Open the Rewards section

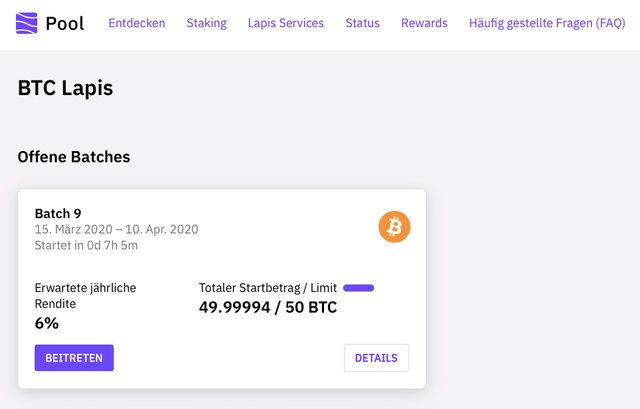pos(424,23)
